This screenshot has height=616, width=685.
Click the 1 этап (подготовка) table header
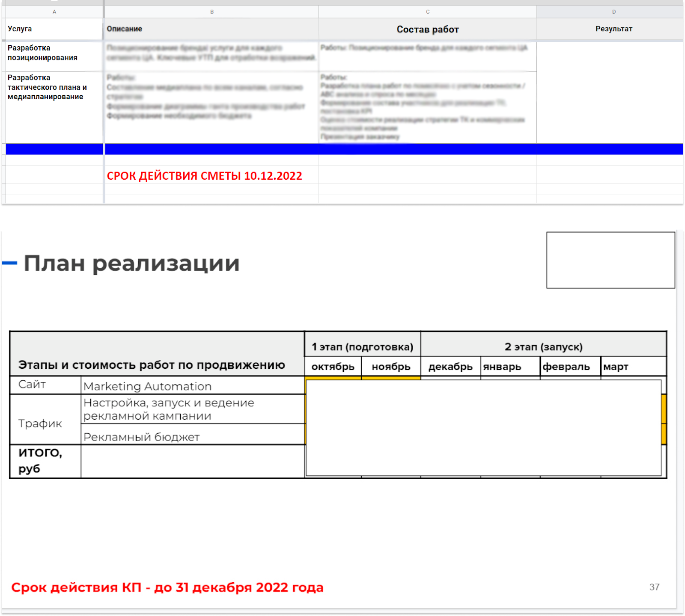[x=362, y=346]
